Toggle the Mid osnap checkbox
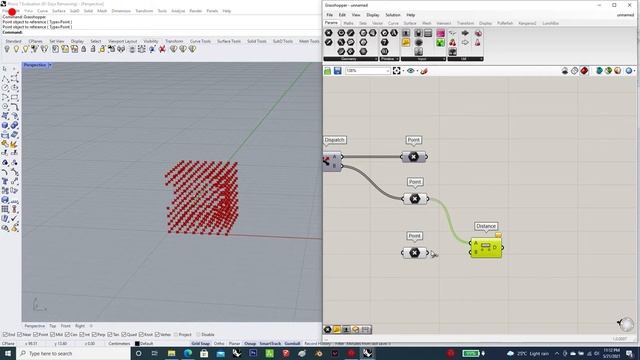 [53, 335]
